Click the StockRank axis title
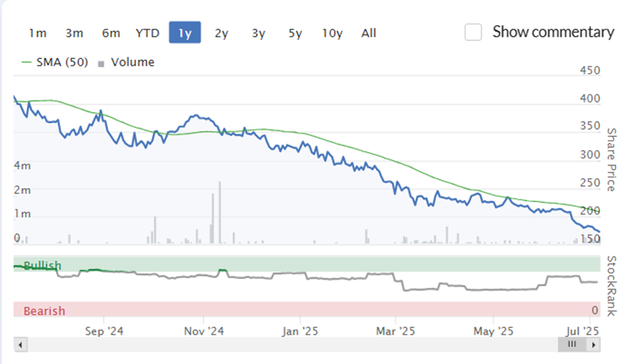625x364 pixels. [x=612, y=286]
